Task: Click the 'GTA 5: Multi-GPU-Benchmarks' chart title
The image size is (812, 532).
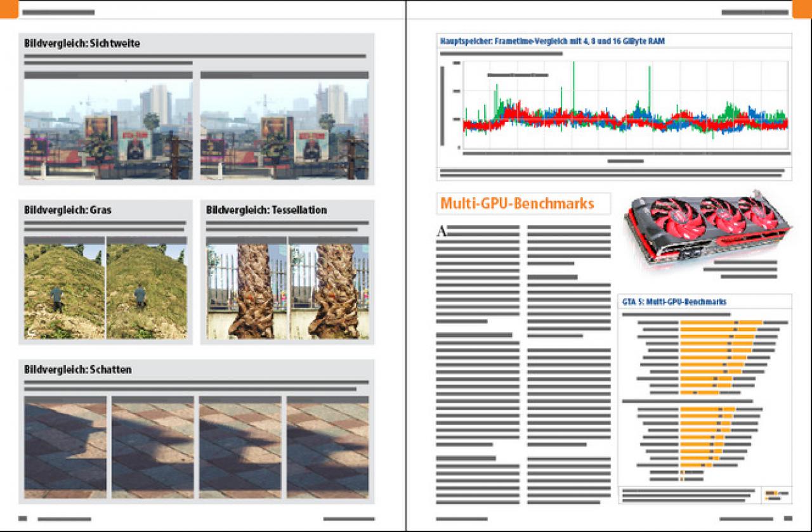Action: click(x=674, y=302)
